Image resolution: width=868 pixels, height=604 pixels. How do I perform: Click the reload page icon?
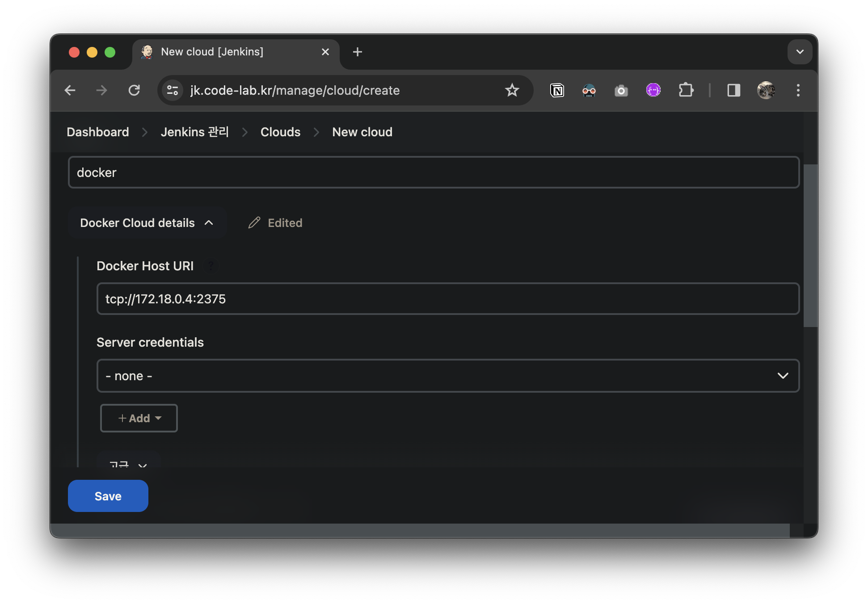(x=134, y=90)
